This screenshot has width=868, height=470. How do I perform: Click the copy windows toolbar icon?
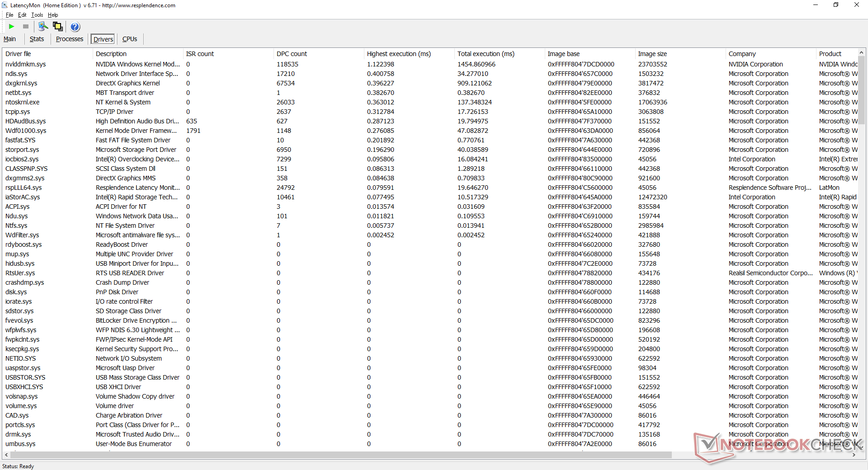[58, 27]
